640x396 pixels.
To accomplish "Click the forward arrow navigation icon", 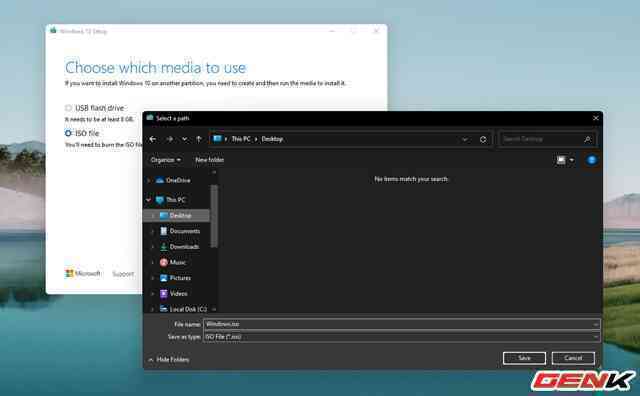I will pos(169,139).
